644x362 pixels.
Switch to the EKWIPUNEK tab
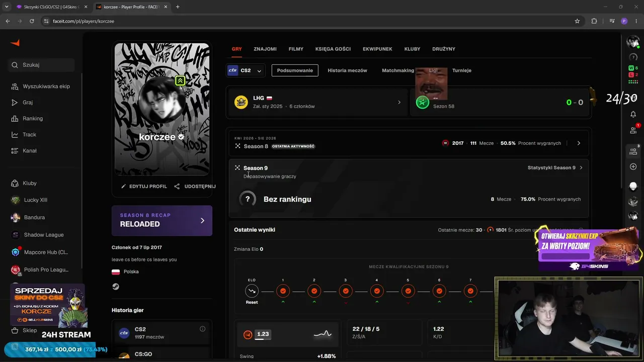pyautogui.click(x=377, y=49)
